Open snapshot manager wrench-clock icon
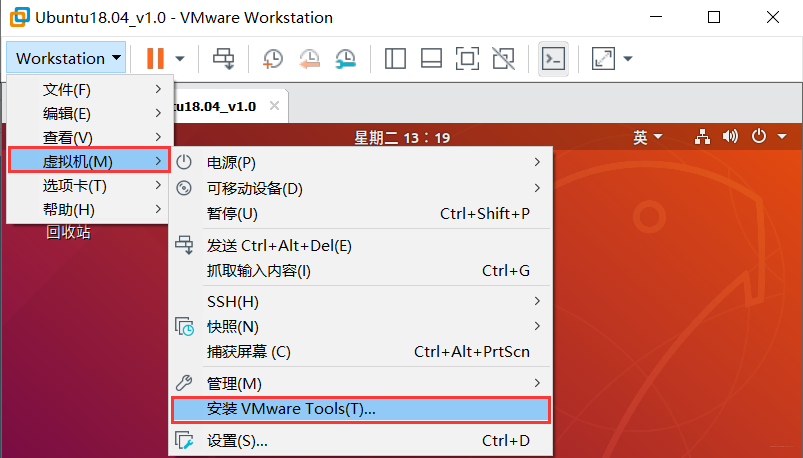The height and width of the screenshot is (458, 803). (346, 58)
